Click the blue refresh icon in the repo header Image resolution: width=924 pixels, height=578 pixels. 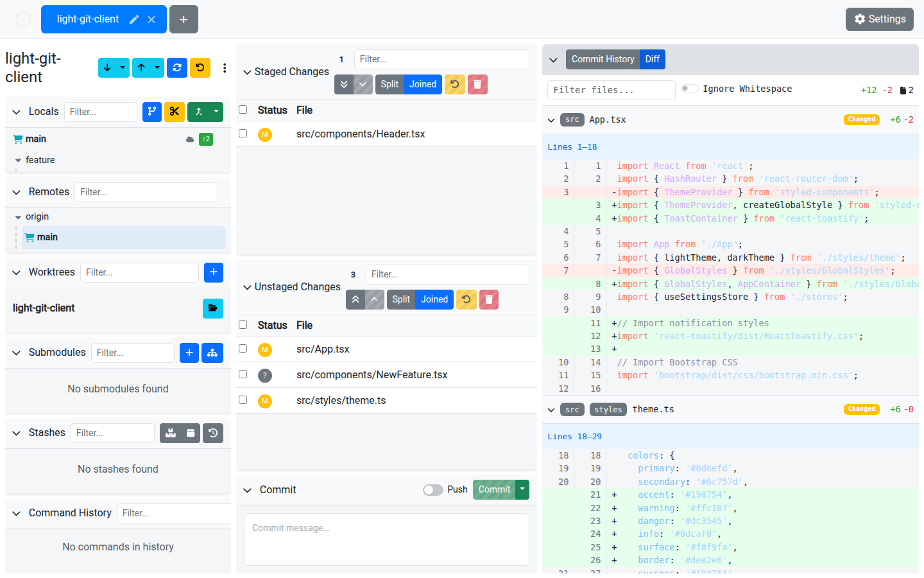pyautogui.click(x=177, y=67)
